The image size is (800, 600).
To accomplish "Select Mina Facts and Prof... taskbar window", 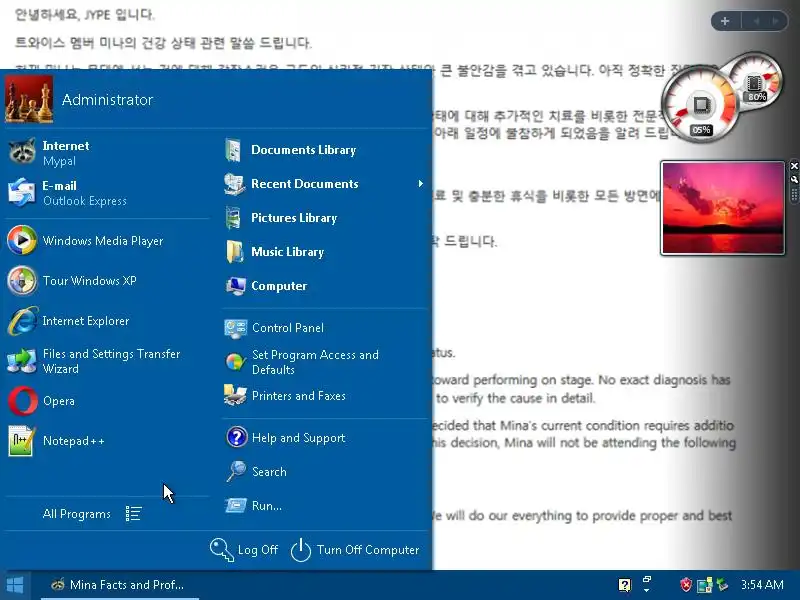I will pos(119,585).
